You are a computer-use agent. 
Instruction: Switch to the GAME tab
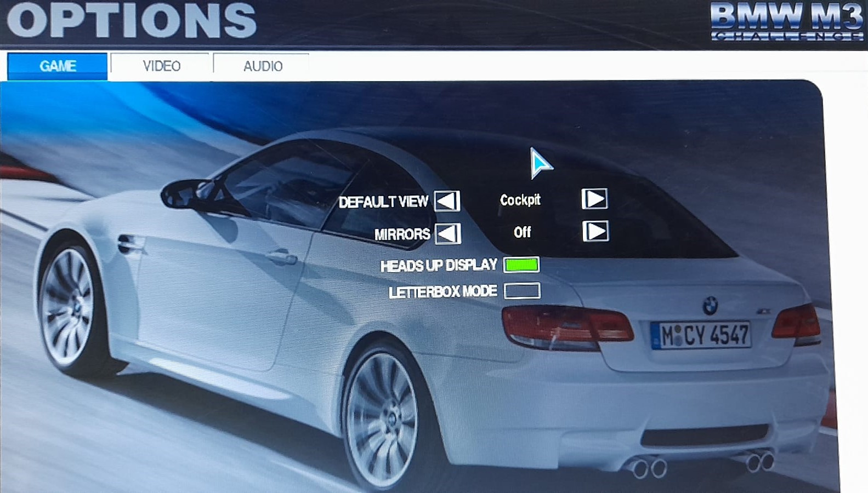coord(57,66)
